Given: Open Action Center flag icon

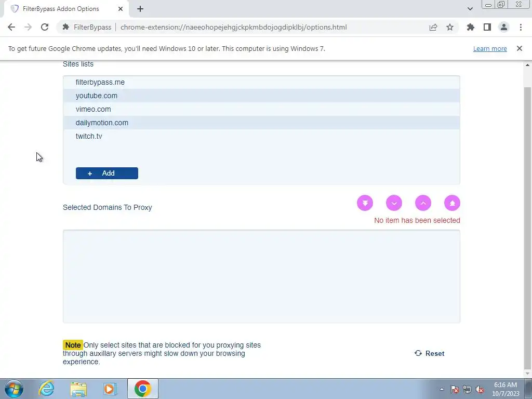Looking at the screenshot, I should click(x=454, y=389).
